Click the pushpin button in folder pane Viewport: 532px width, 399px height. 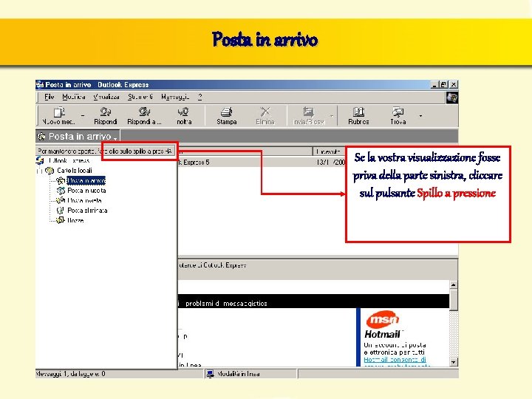point(168,151)
